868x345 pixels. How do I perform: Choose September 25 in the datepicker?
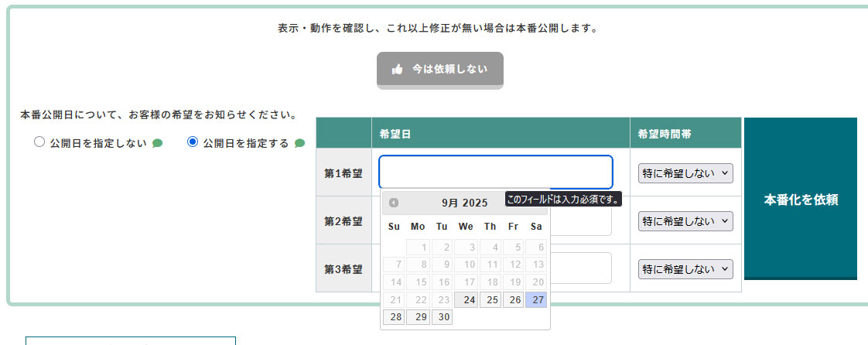pyautogui.click(x=490, y=300)
